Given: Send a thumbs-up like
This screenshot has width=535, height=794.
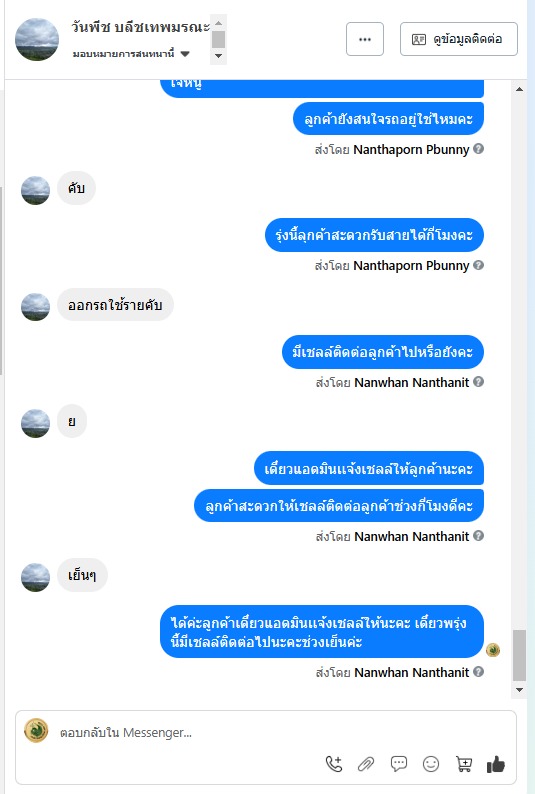Looking at the screenshot, I should click(x=496, y=764).
